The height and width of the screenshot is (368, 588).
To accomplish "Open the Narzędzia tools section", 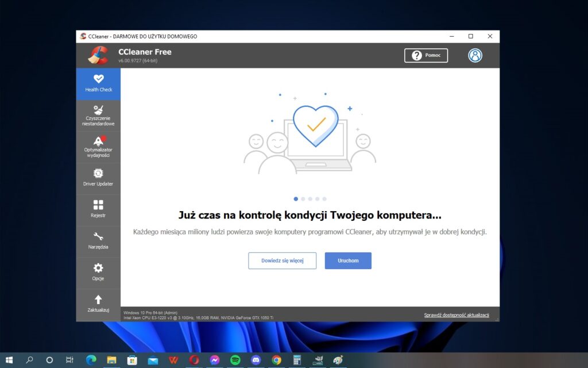I will pos(98,241).
